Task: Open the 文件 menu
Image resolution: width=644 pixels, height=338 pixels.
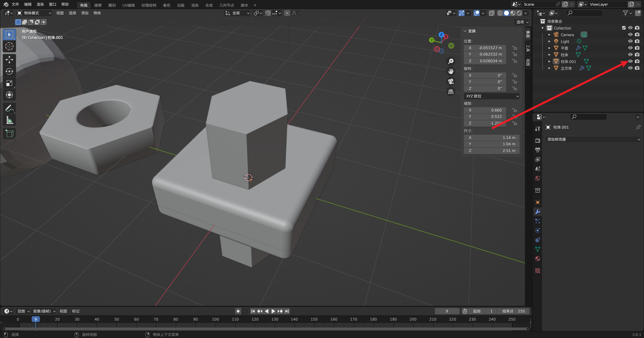Action: pos(15,4)
